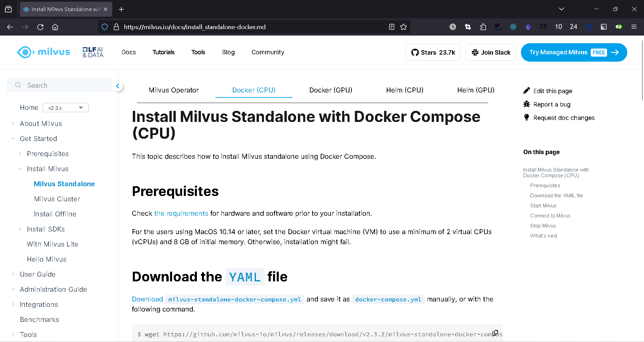The image size is (644, 342).
Task: Click the search magnifier icon
Action: pos(18,85)
